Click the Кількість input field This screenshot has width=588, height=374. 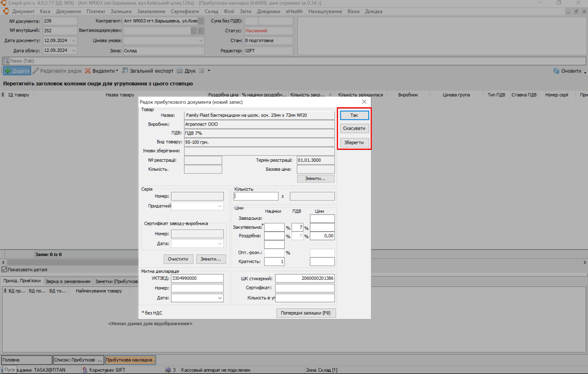[256, 196]
